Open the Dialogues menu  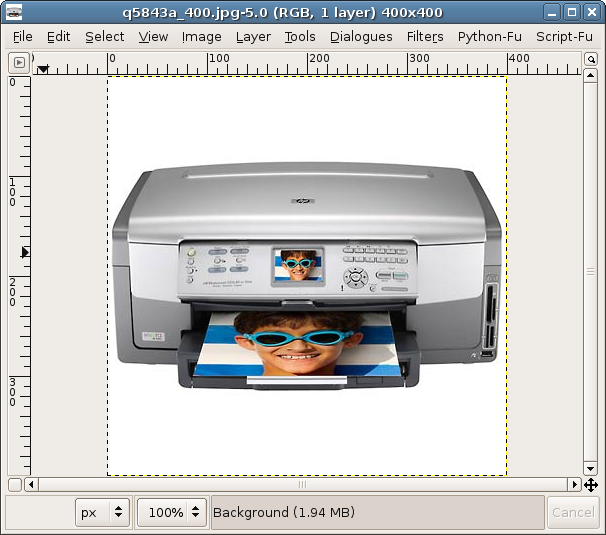click(x=361, y=37)
